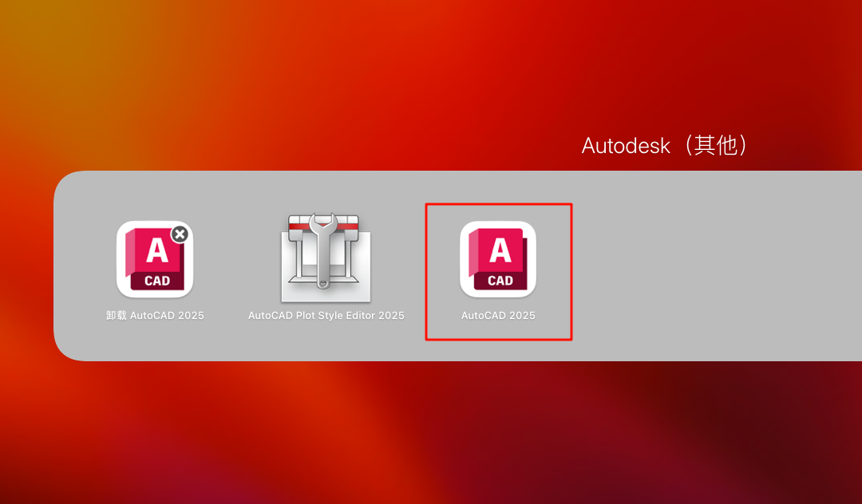This screenshot has width=862, height=504.
Task: Select the "卸载 AutoCAD 2025" label text
Action: 155,316
